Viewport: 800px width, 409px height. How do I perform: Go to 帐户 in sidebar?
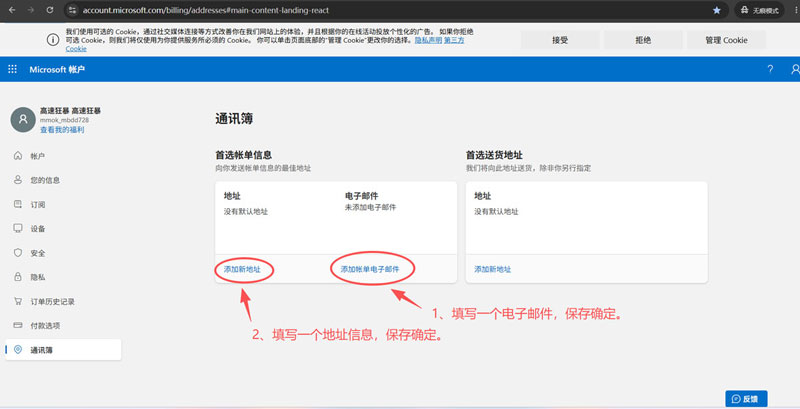pyautogui.click(x=38, y=156)
